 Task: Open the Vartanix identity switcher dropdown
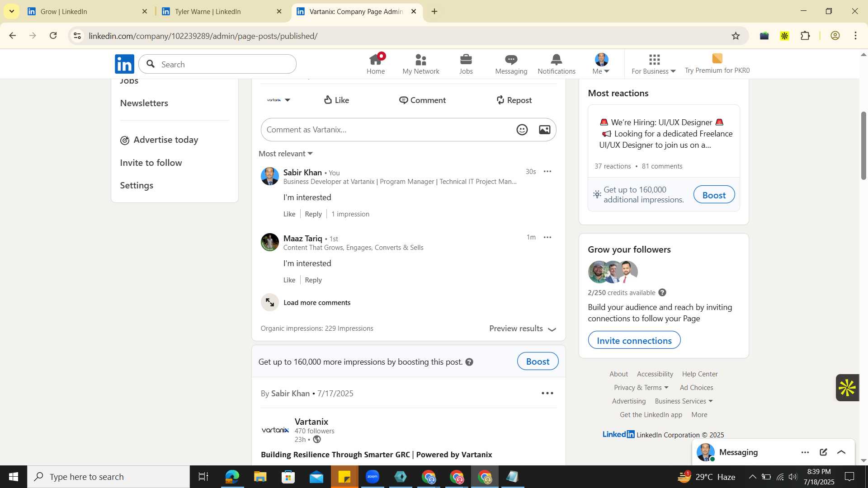click(278, 100)
